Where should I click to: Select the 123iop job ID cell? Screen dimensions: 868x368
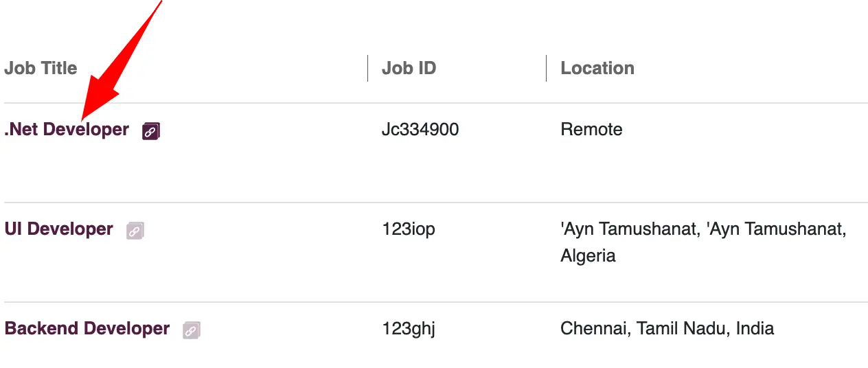click(409, 229)
